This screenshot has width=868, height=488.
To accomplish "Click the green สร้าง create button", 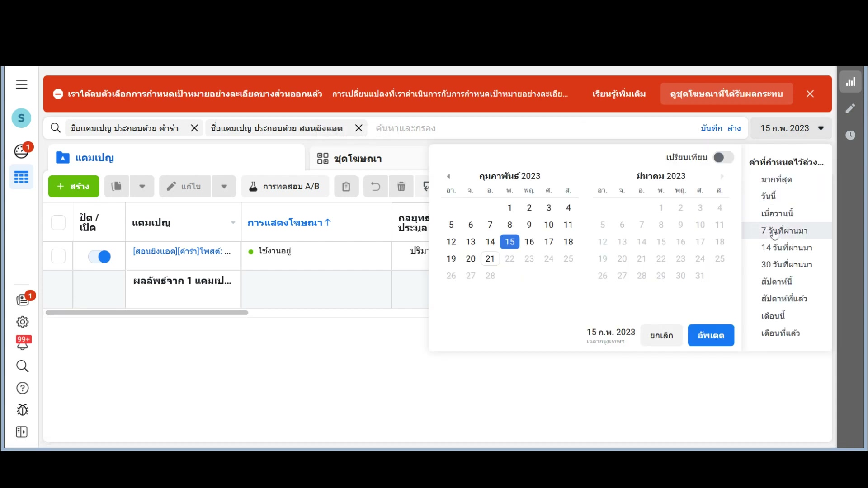I will click(x=74, y=186).
